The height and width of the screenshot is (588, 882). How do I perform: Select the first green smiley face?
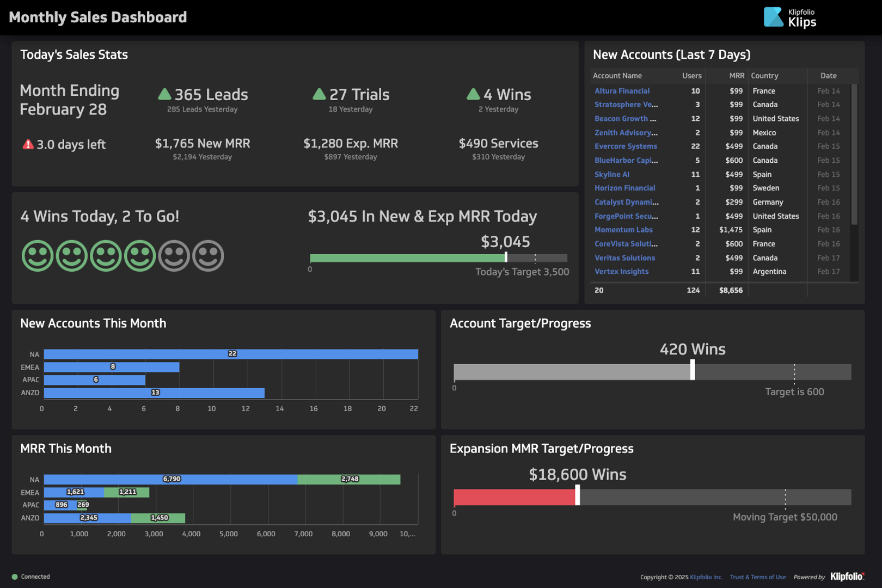coord(37,255)
